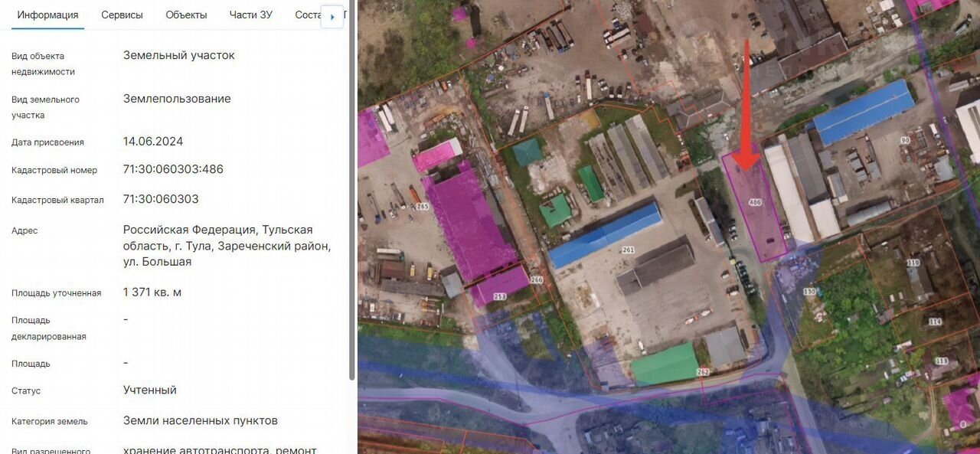This screenshot has height=454, width=980.
Task: Click the address text in Адрес row
Action: 227,246
